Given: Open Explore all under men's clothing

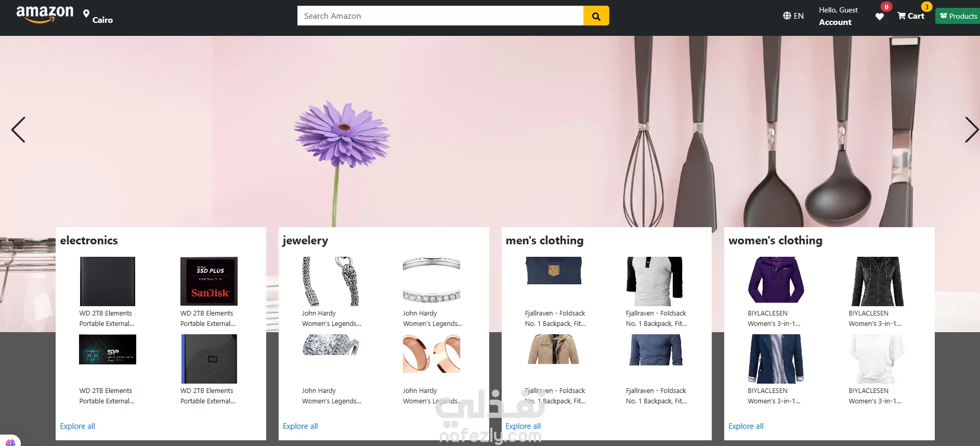Looking at the screenshot, I should [523, 426].
